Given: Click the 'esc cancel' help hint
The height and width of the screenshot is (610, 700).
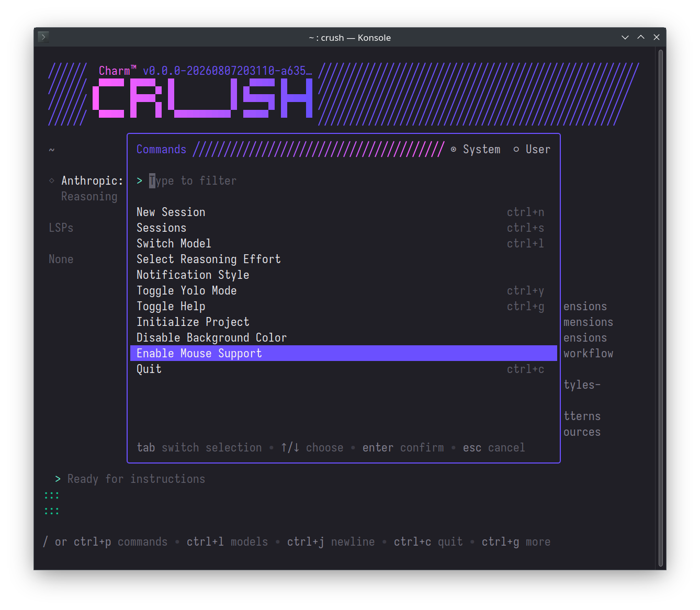Looking at the screenshot, I should (x=494, y=448).
